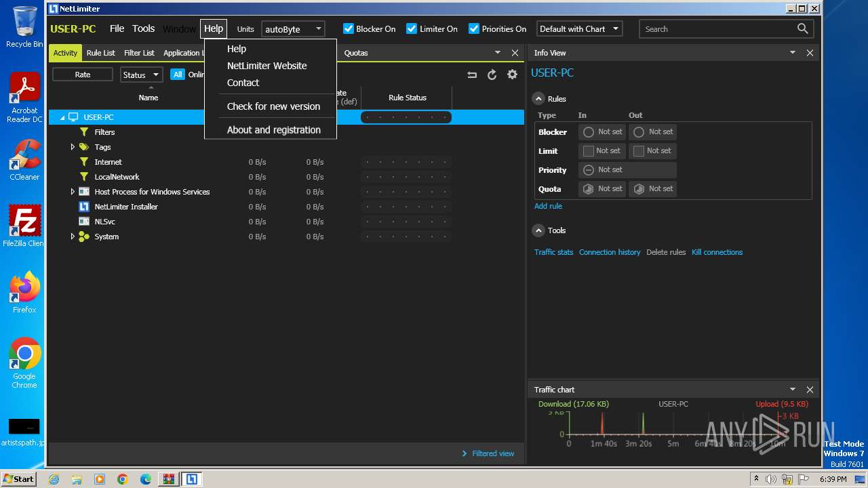868x488 pixels.
Task: Check the Limit Out checkbox
Action: point(639,151)
